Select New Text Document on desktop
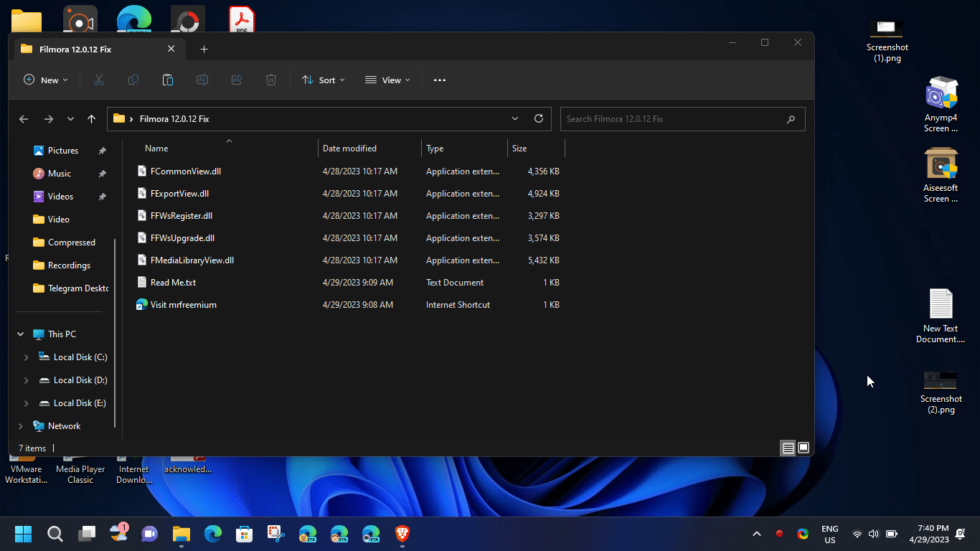The image size is (980, 551). point(941,316)
